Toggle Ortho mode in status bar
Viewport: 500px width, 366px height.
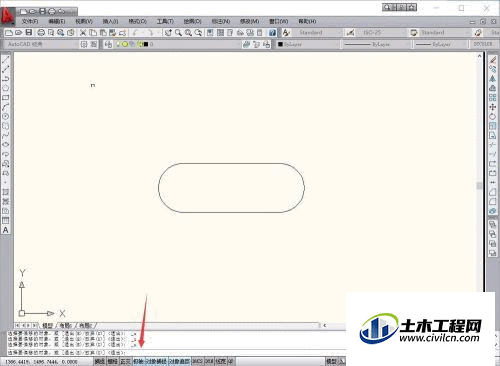click(x=125, y=361)
